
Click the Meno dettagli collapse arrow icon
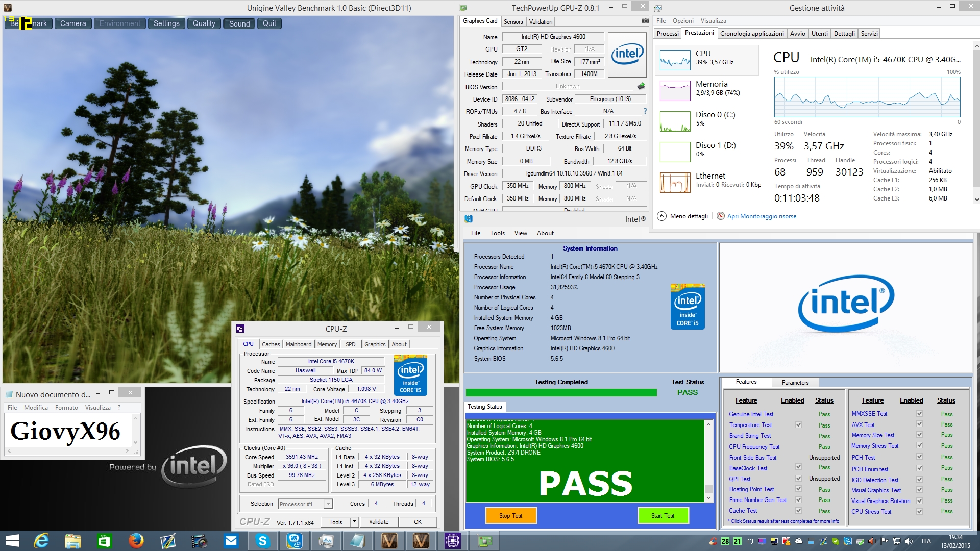coord(661,216)
